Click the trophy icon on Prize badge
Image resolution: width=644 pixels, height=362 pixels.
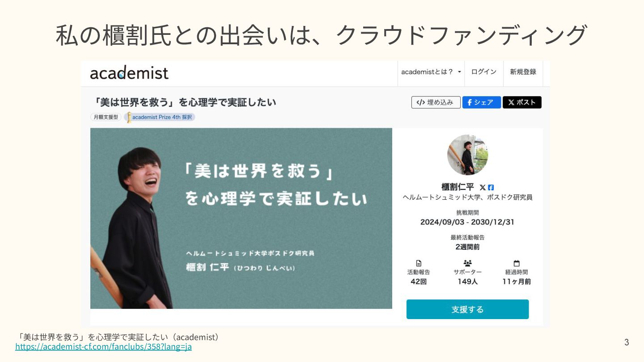click(x=129, y=117)
